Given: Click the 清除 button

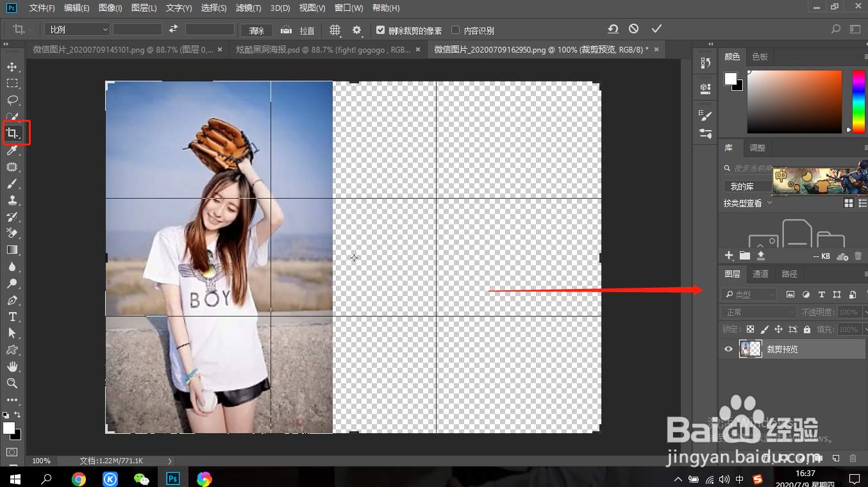Looking at the screenshot, I should [x=256, y=30].
